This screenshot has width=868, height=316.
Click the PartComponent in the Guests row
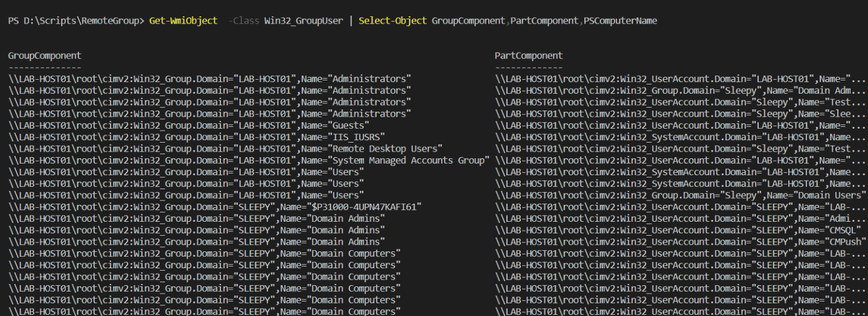pos(681,125)
